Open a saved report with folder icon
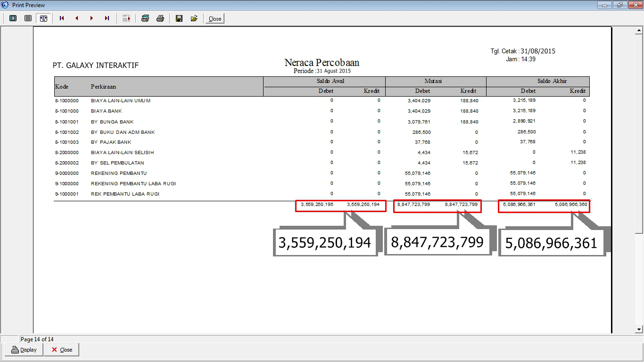The image size is (644, 362). [x=194, y=18]
